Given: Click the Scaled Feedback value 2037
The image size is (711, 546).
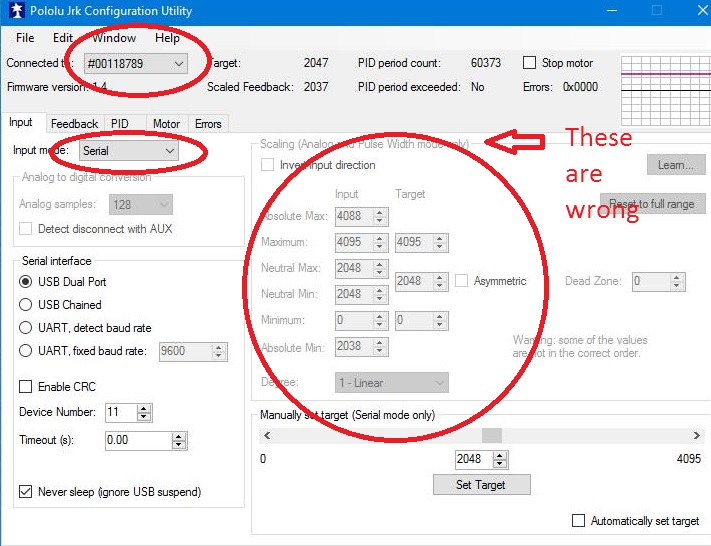Looking at the screenshot, I should (316, 87).
